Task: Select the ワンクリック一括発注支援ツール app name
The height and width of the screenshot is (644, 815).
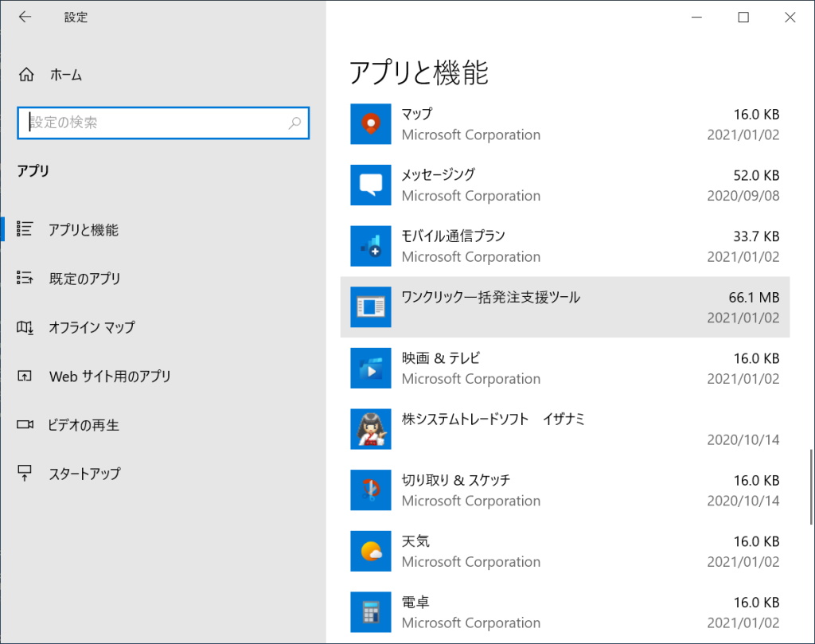Action: coord(490,297)
